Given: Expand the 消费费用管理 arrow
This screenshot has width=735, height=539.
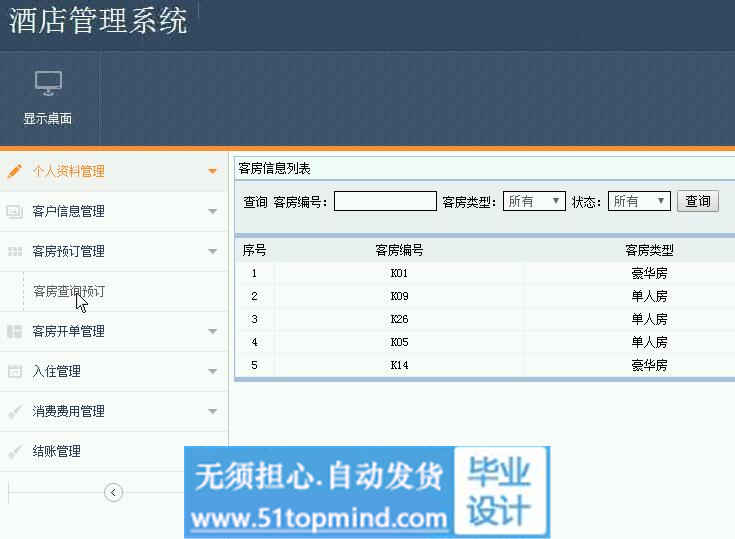Looking at the screenshot, I should pyautogui.click(x=212, y=412).
